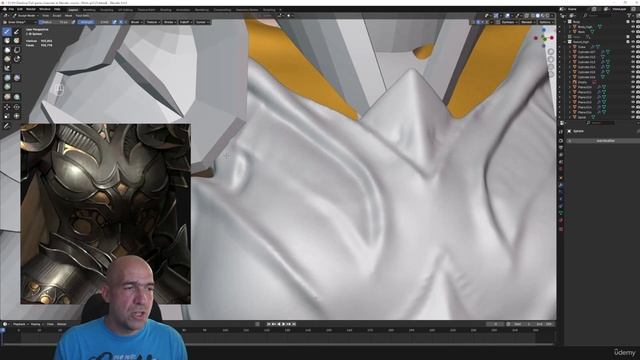Switch to material preview shading
Image resolution: width=640 pixels, height=360 pixels.
point(543,16)
